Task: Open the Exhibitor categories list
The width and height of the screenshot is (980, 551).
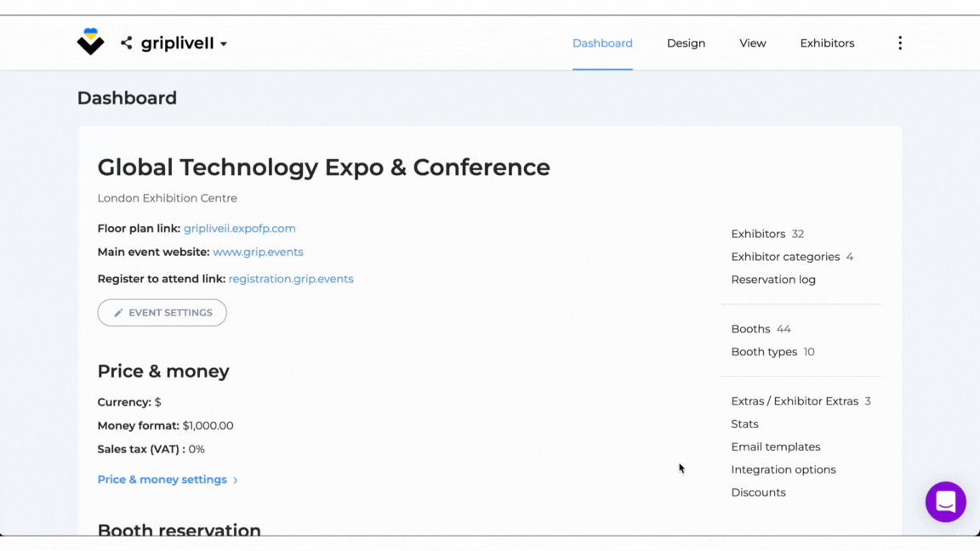Action: [x=784, y=257]
